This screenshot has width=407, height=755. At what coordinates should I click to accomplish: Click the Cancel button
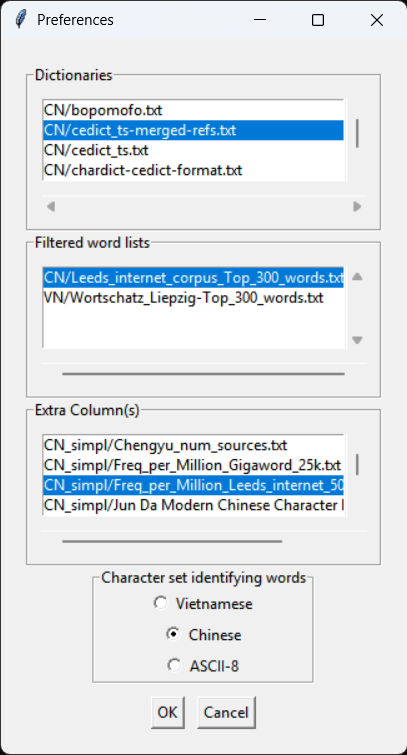tap(226, 712)
